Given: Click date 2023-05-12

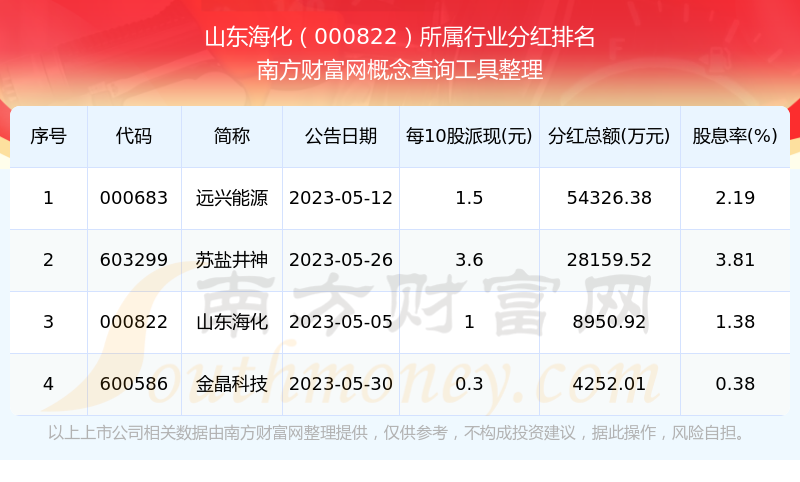Looking at the screenshot, I should (x=341, y=198).
